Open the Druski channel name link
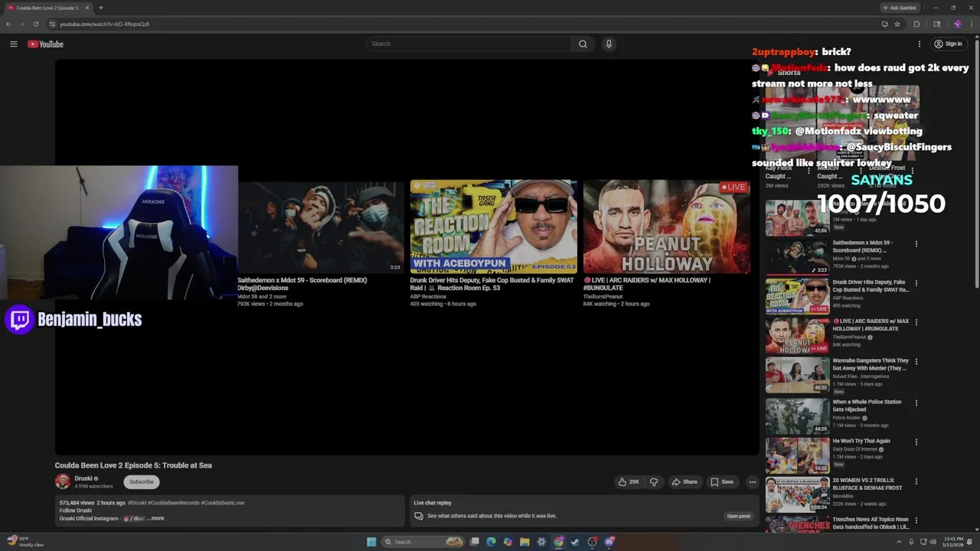 click(x=83, y=478)
